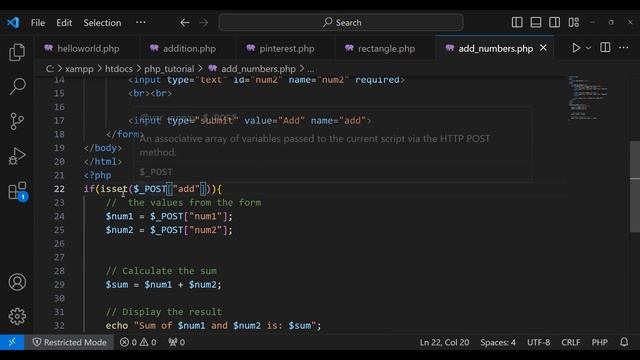Click the vertical scrollbar thumb
Viewport: 640px width, 360px height.
tap(635, 187)
